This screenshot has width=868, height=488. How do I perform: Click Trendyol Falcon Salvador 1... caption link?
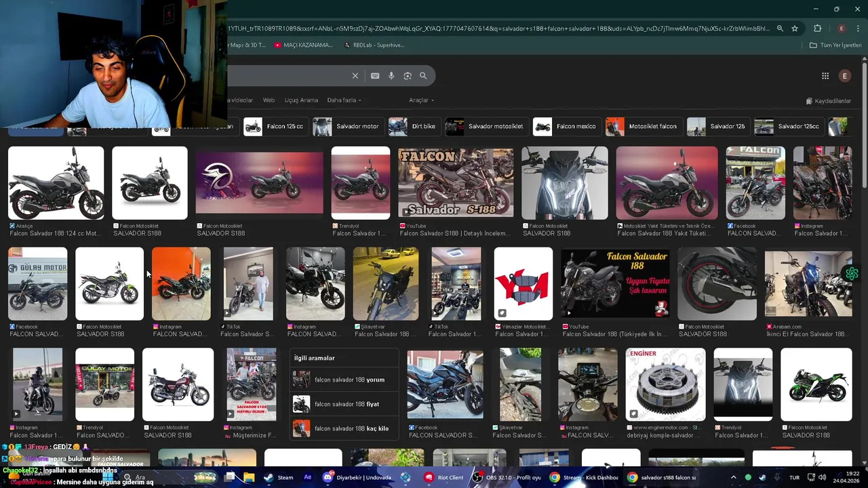click(x=359, y=233)
